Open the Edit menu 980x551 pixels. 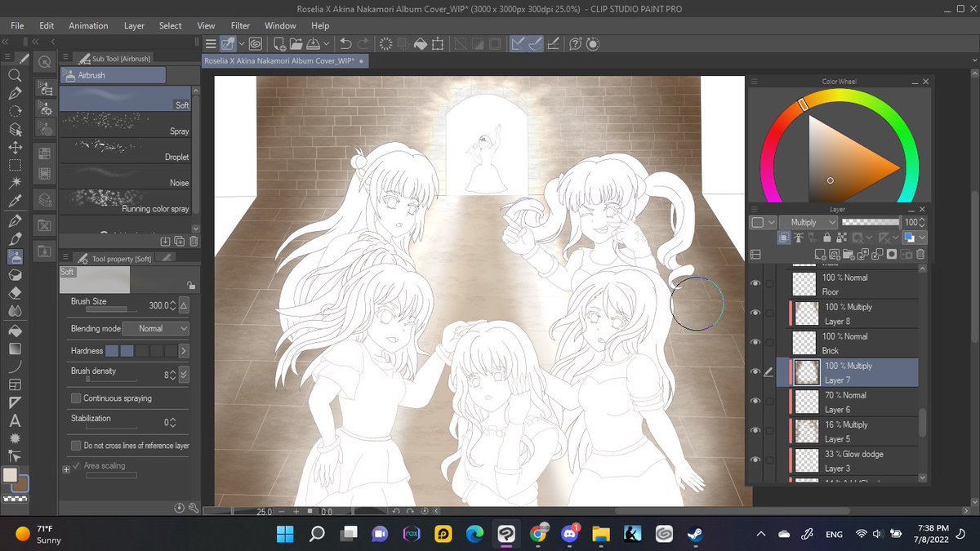pos(47,25)
